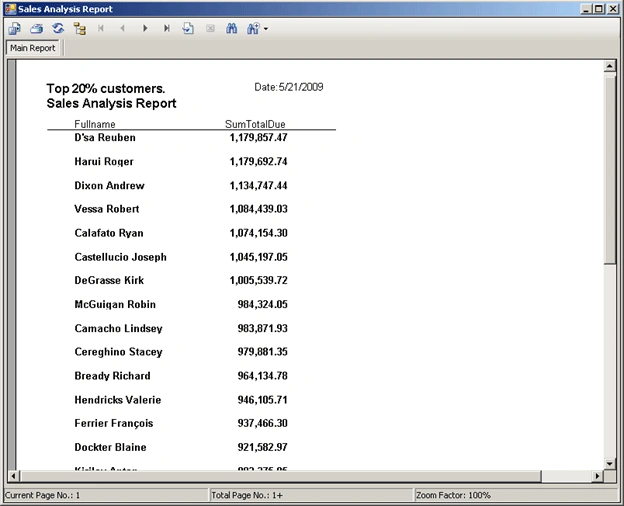This screenshot has height=506, width=624.
Task: Select the name Cereghino Stacey
Action: (x=119, y=352)
